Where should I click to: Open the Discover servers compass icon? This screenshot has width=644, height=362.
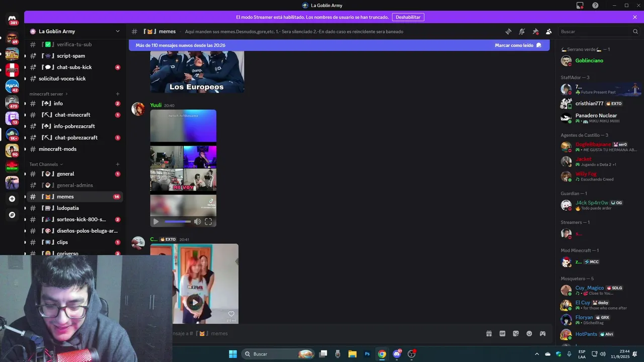(12, 215)
